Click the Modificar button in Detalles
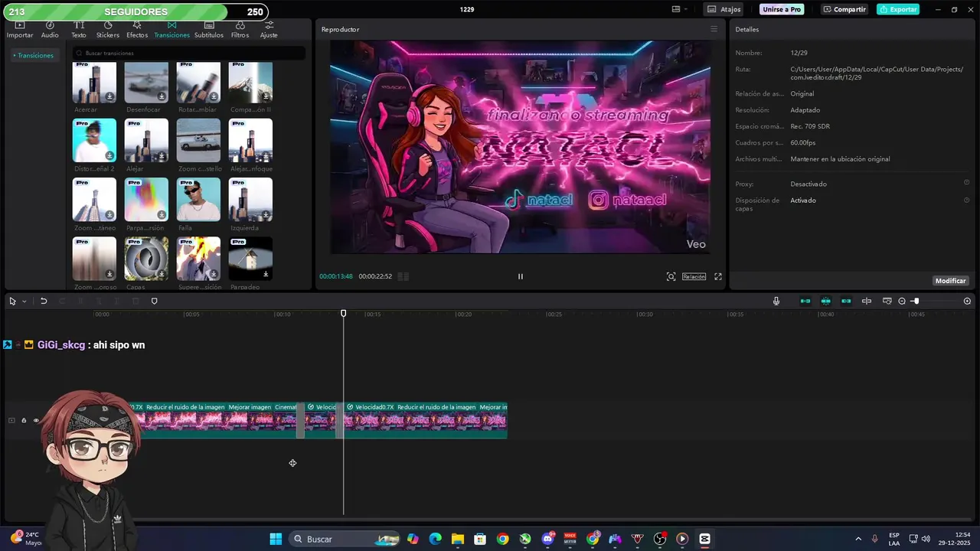The image size is (980, 551). pyautogui.click(x=951, y=281)
